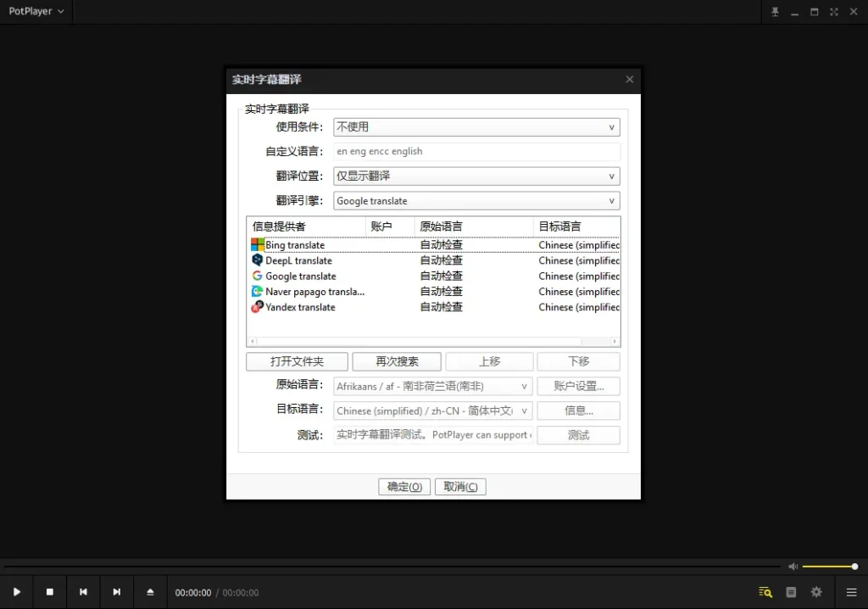Click Bing row's 自动检查 source language cell
The width and height of the screenshot is (868, 609).
click(441, 245)
